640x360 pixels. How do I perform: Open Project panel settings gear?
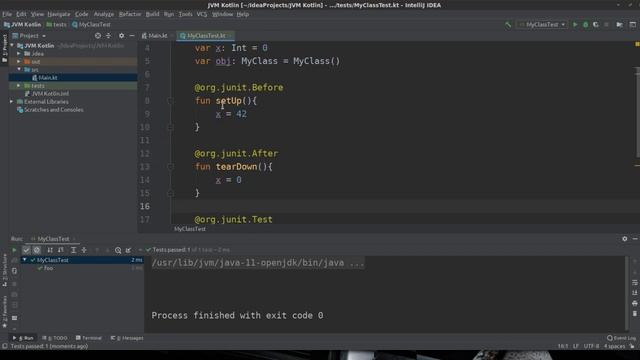pyautogui.click(x=121, y=36)
